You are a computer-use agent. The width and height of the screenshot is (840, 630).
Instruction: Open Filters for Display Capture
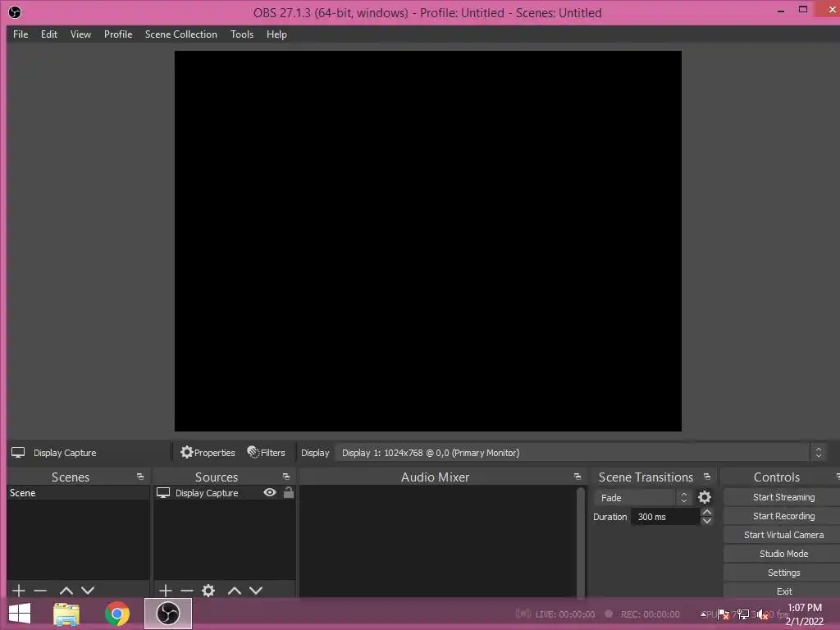pos(267,453)
